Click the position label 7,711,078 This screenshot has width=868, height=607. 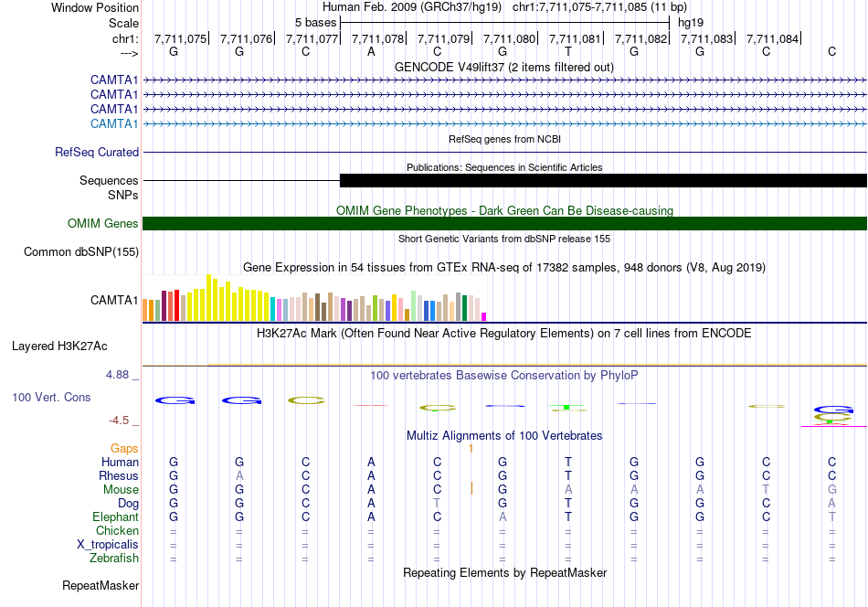pyautogui.click(x=378, y=38)
